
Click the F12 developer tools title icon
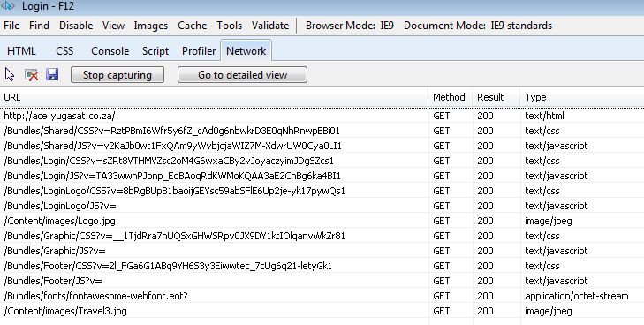[8, 6]
